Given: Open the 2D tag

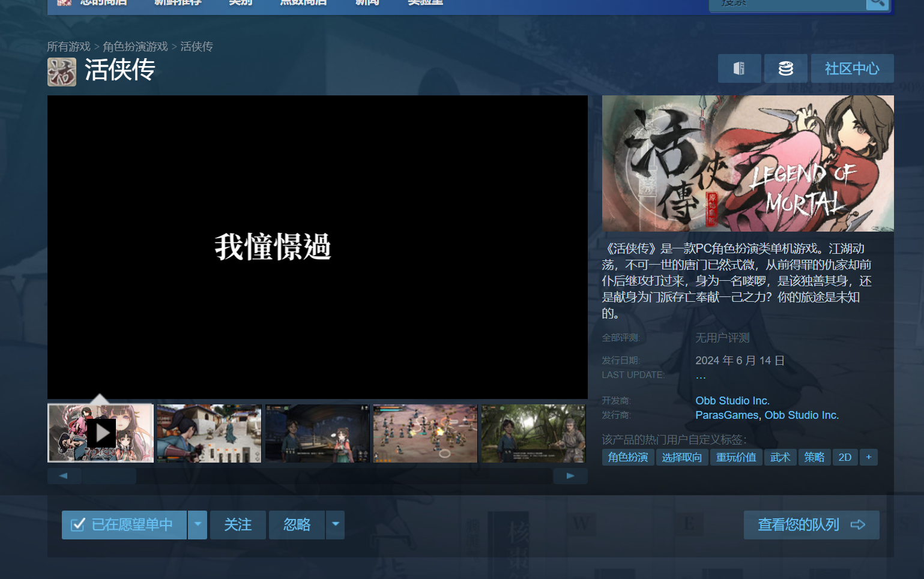Looking at the screenshot, I should click(845, 457).
